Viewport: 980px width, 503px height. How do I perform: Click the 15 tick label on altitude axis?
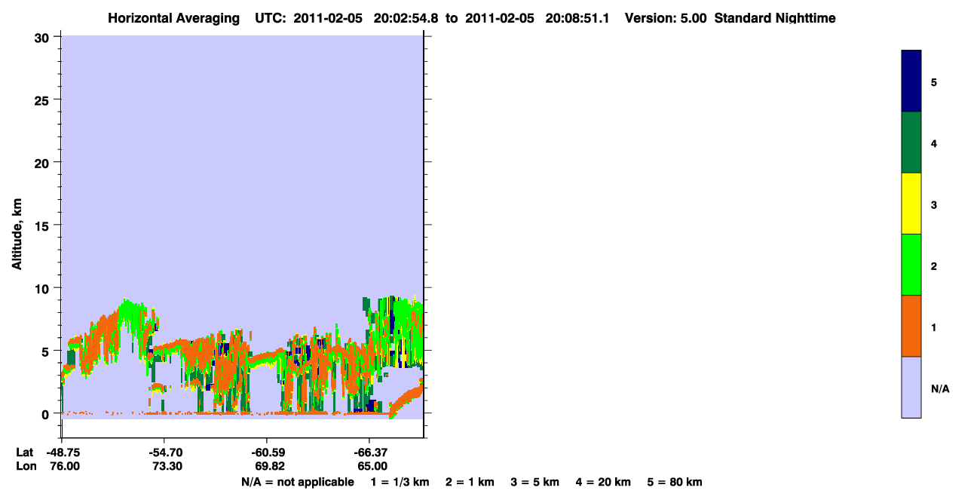pos(44,225)
